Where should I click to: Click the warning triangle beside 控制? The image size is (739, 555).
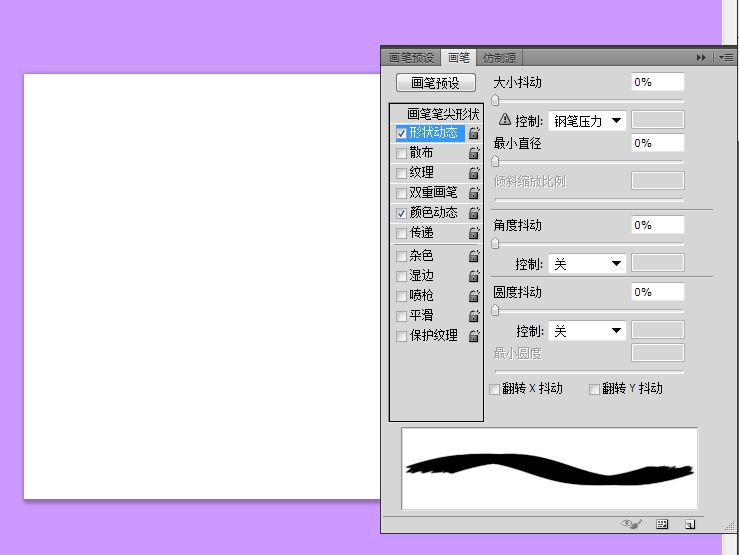[505, 120]
